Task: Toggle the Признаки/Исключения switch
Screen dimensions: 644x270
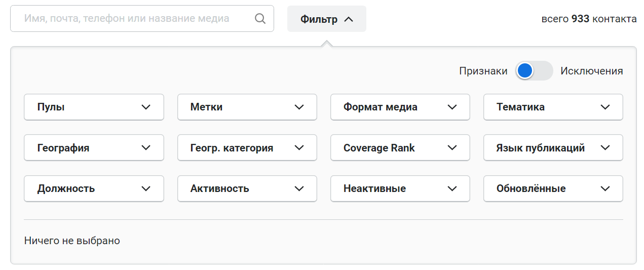Action: click(x=534, y=71)
